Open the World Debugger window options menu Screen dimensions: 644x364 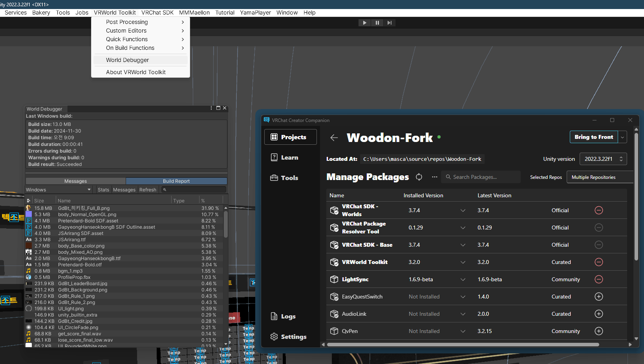[211, 108]
